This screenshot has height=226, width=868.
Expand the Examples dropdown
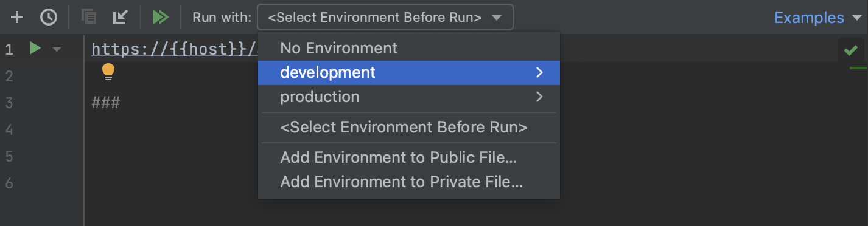818,18
